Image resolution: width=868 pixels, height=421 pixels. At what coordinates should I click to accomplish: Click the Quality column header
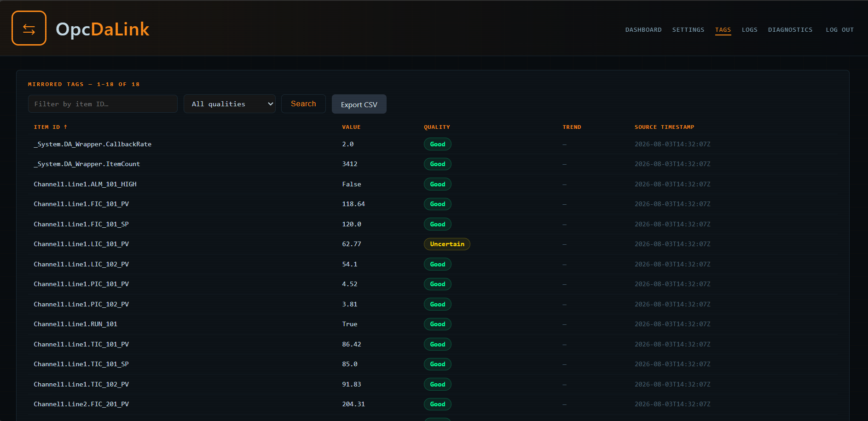point(437,127)
